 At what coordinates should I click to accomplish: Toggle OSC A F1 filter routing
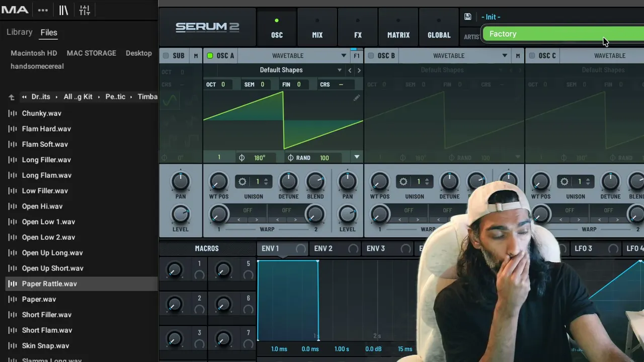[x=357, y=56]
